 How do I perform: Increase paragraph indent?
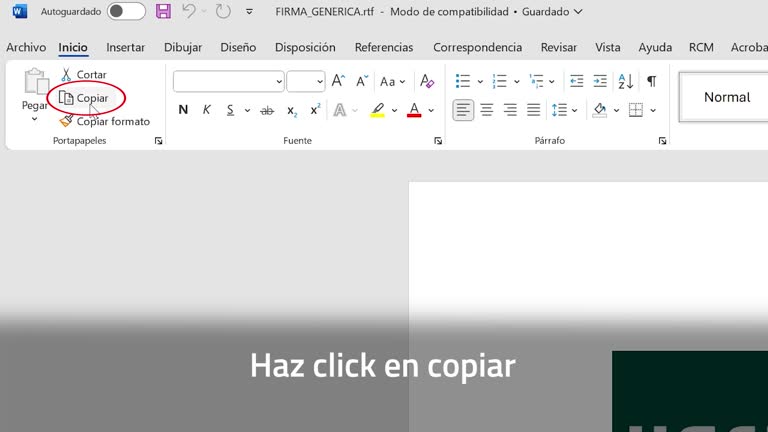600,81
